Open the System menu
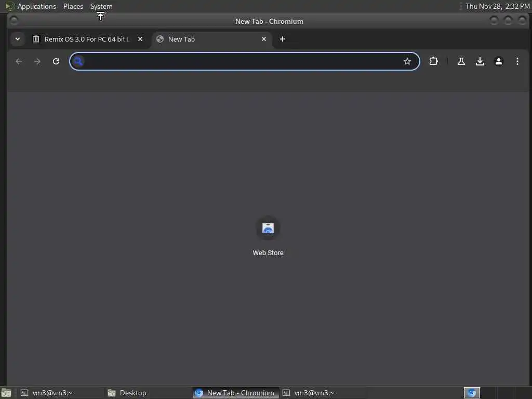532x399 pixels. coord(101,6)
